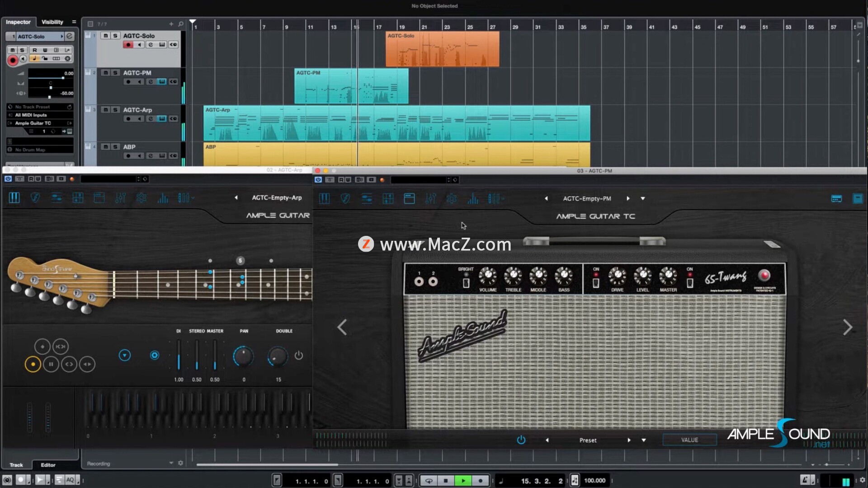The image size is (868, 488).
Task: Open mixer faders icon in AGTC-PM plugin
Action: (x=430, y=198)
